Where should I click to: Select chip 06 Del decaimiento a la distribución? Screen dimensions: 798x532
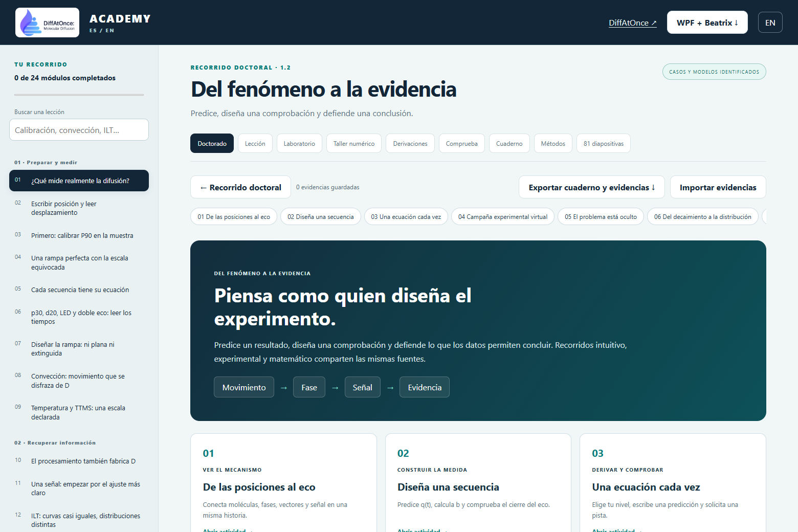coord(703,216)
